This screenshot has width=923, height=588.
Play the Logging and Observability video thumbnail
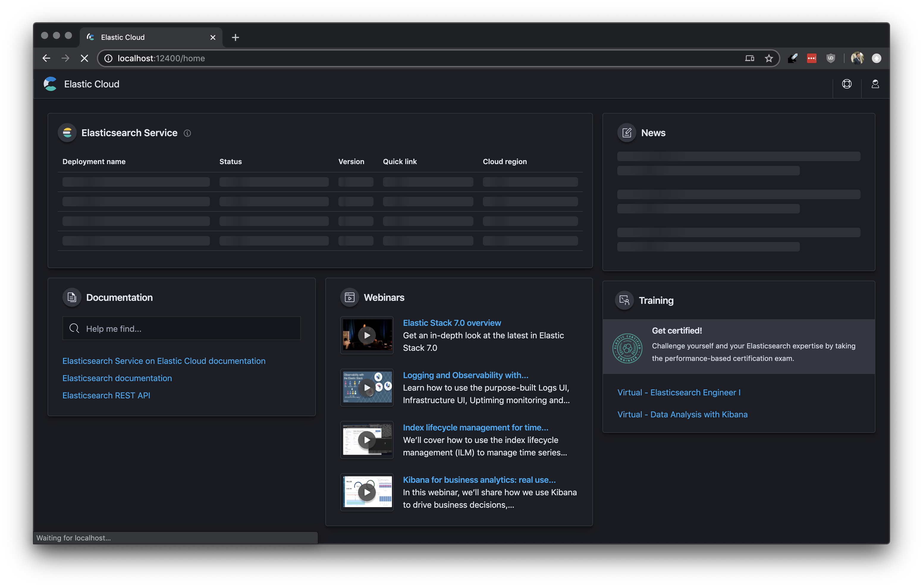click(x=367, y=387)
